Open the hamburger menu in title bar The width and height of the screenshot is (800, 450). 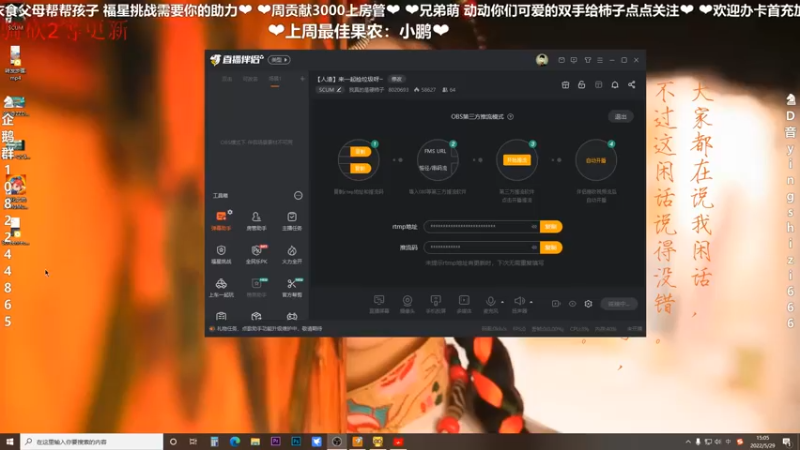click(x=600, y=60)
